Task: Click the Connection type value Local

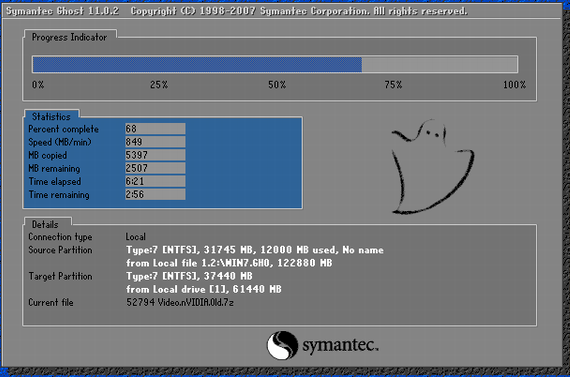Action: click(136, 237)
